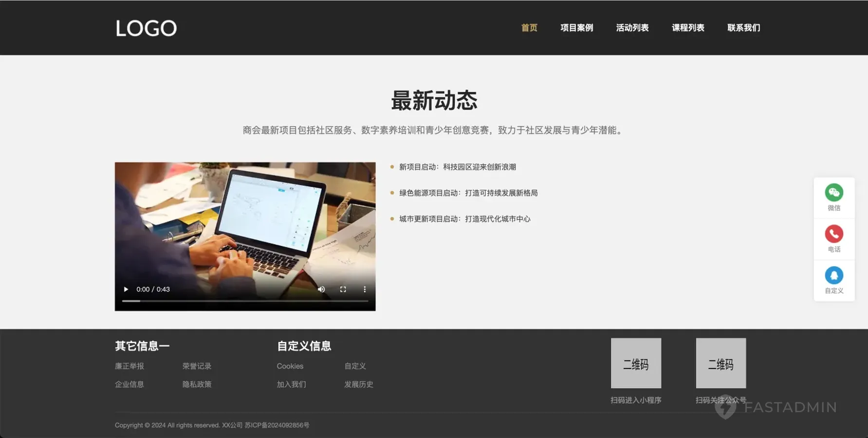The image size is (868, 438).
Task: Open the 联系我们 page
Action: point(743,28)
